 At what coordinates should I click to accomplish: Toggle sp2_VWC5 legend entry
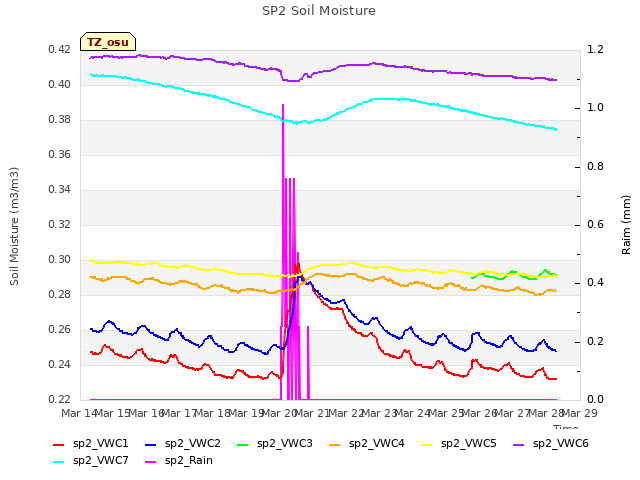coord(459,443)
